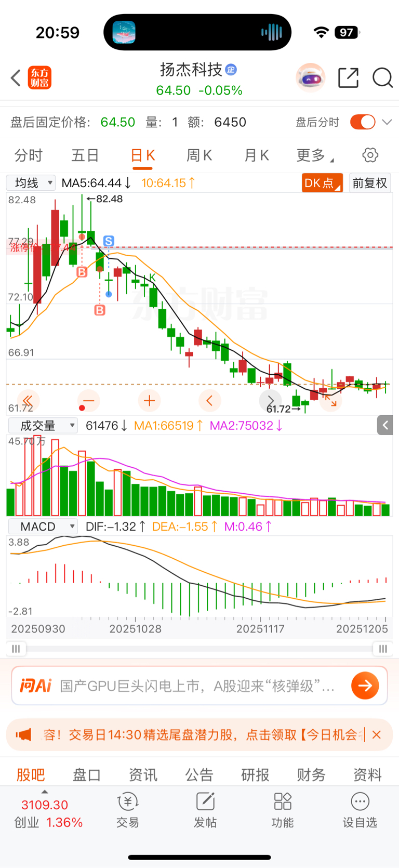Tap the left range slider handle
Screen dimensions: 399x868
click(16, 649)
